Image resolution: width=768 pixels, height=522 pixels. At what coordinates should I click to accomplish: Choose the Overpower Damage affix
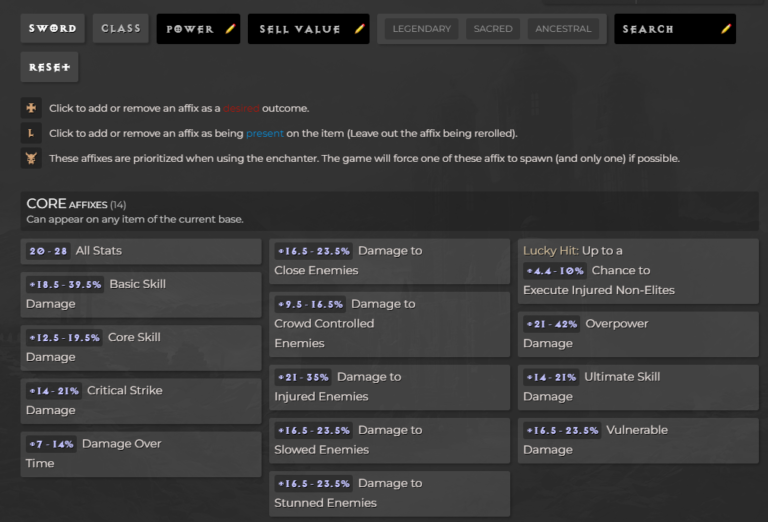click(638, 334)
